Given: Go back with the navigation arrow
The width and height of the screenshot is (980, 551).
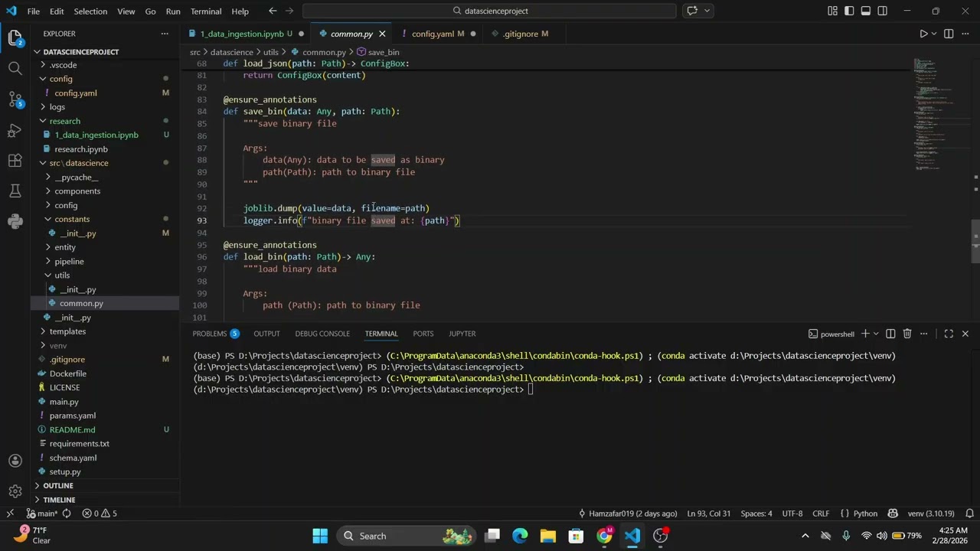Looking at the screenshot, I should pyautogui.click(x=273, y=11).
